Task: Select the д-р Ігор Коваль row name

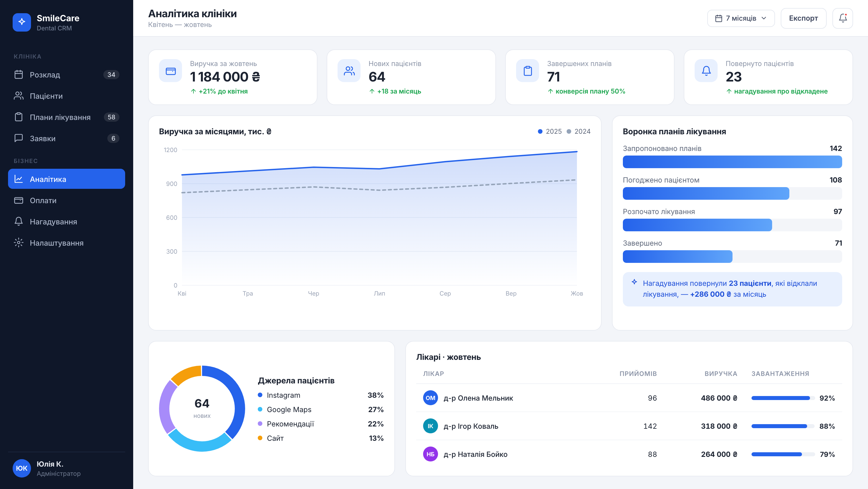Action: pos(471,426)
